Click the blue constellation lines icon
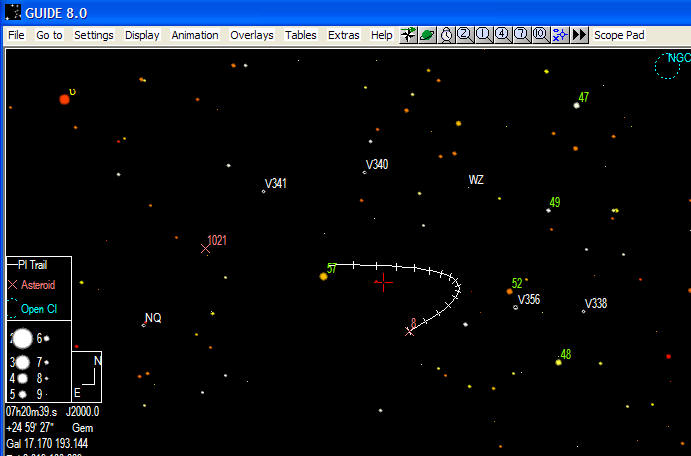This screenshot has width=691, height=456. (559, 35)
